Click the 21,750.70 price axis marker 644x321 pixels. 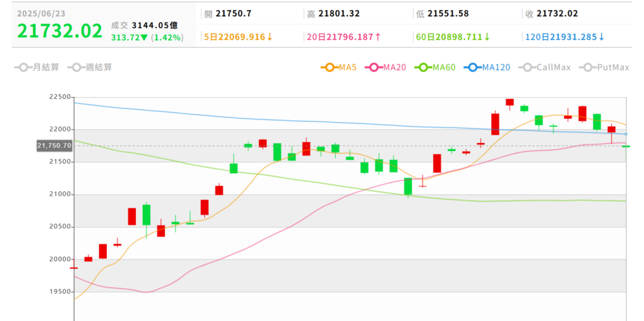pos(54,145)
